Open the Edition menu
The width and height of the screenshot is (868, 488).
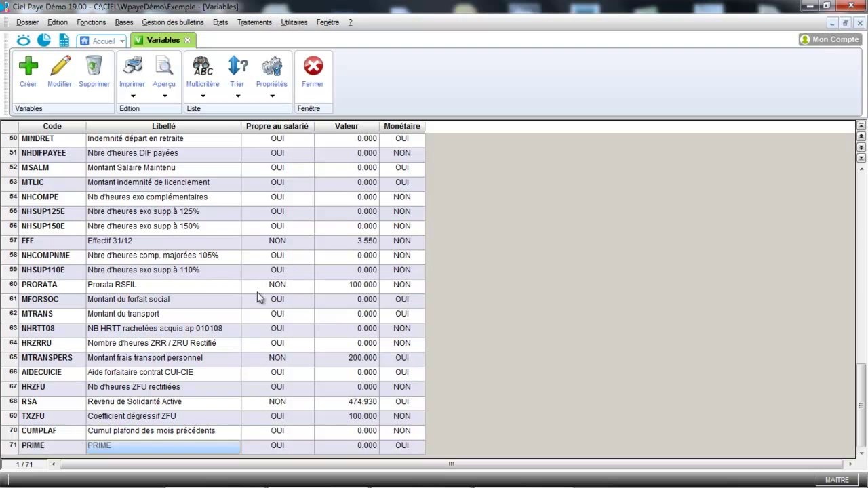[x=58, y=22]
